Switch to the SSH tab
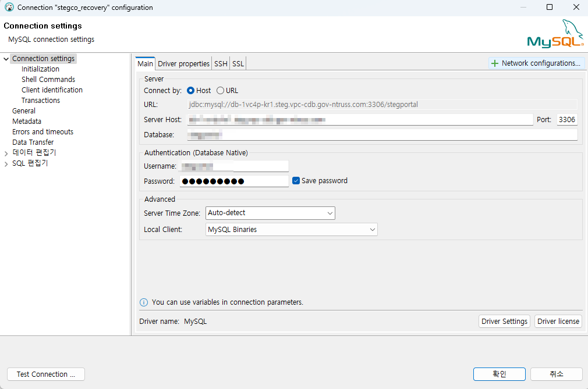 click(x=221, y=64)
